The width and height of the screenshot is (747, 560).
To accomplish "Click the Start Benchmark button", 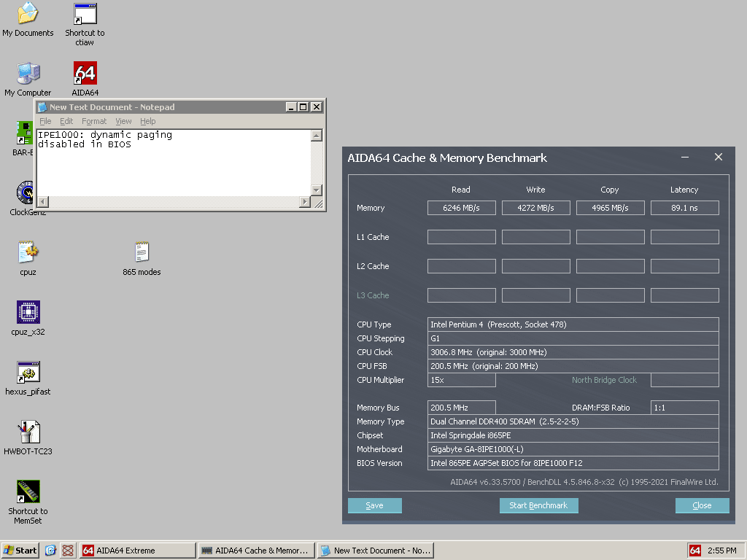I will pyautogui.click(x=539, y=506).
